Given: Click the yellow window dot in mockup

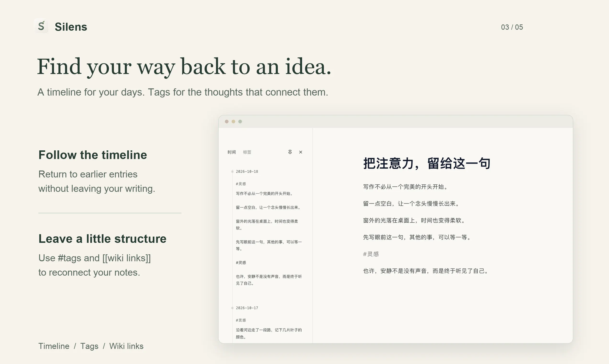Looking at the screenshot, I should [233, 121].
